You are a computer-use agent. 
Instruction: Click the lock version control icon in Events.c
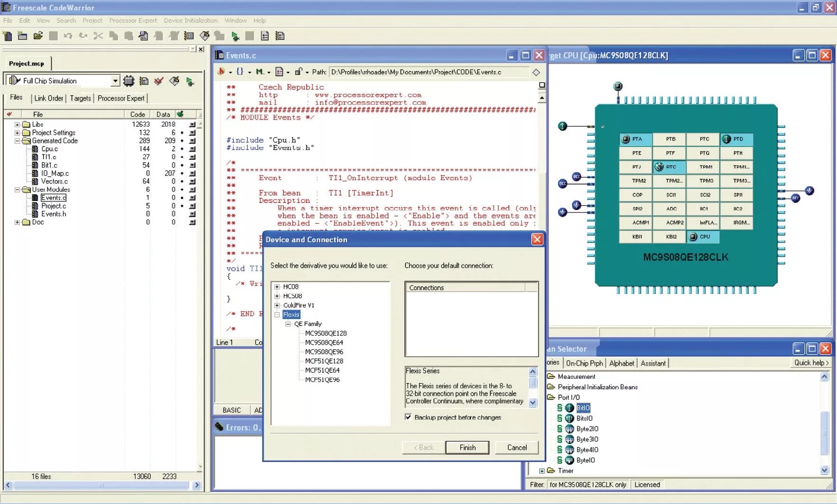click(298, 72)
